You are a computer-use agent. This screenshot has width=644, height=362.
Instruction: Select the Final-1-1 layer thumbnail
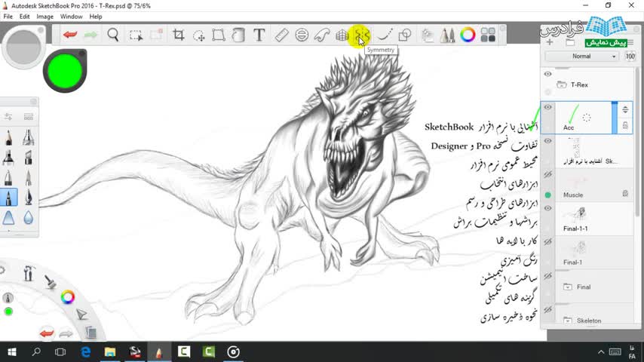[x=579, y=215]
